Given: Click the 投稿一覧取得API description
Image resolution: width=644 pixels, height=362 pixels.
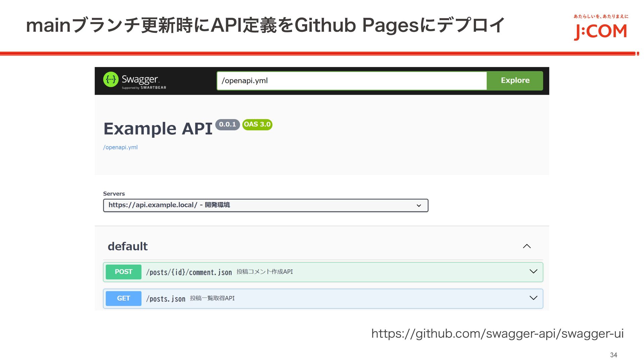Looking at the screenshot, I should (x=212, y=298).
